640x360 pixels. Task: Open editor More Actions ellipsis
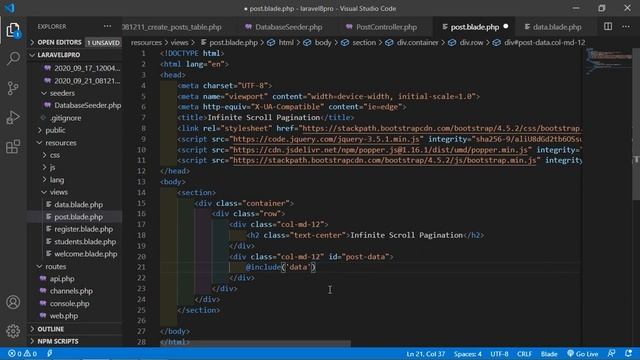pos(626,27)
